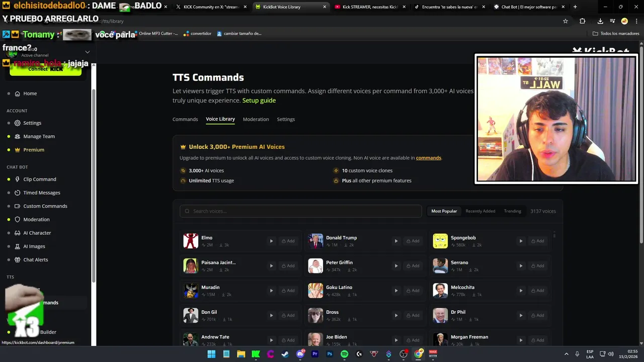This screenshot has width=644, height=362.
Task: Sort voices by Trending
Action: (513, 211)
